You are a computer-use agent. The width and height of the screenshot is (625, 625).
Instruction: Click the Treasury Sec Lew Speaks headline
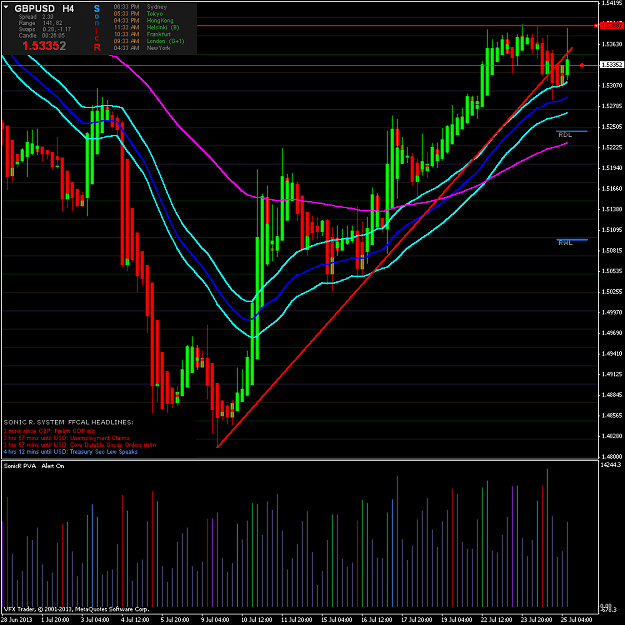pyautogui.click(x=71, y=452)
